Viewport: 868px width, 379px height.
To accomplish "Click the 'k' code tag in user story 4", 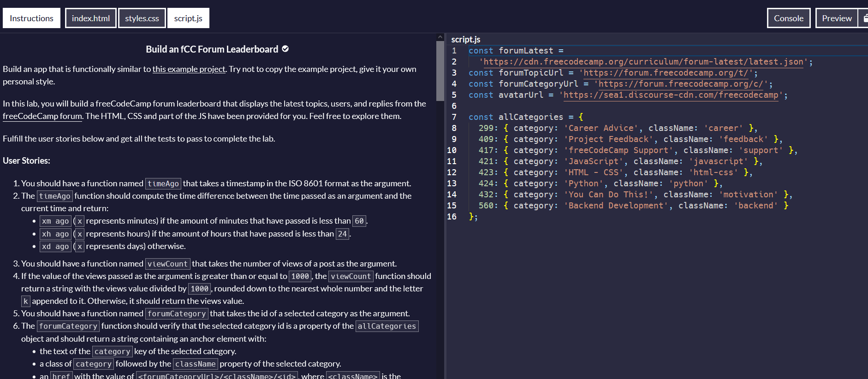I will click(x=26, y=301).
